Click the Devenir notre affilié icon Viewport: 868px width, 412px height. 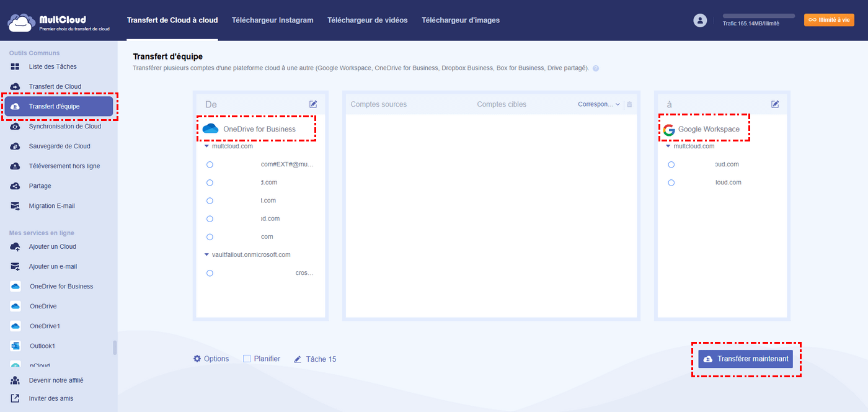tap(15, 380)
